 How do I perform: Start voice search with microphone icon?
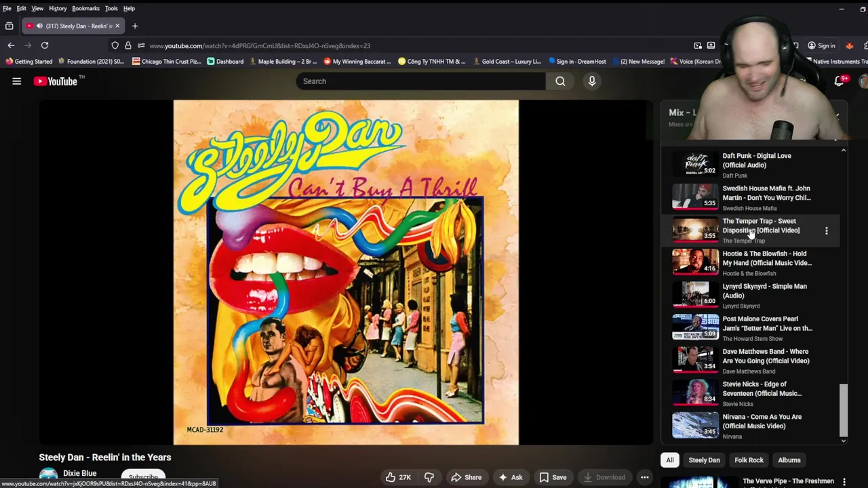point(592,81)
